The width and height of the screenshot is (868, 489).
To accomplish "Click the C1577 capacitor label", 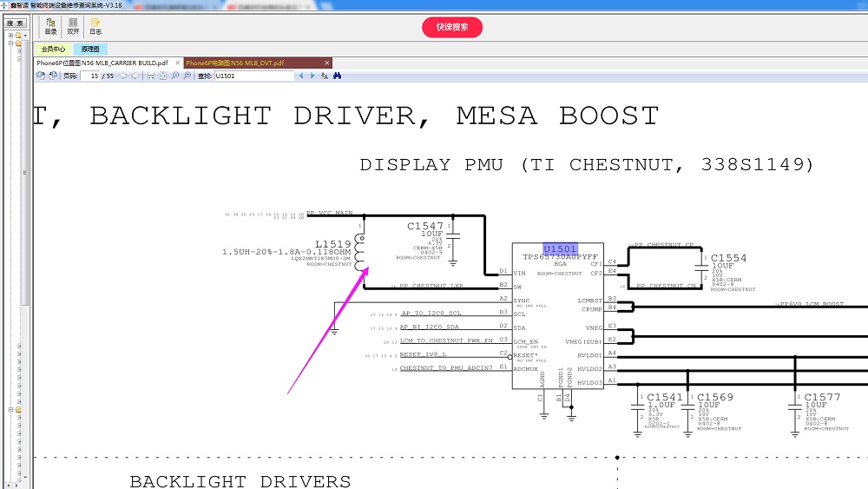I will click(822, 397).
